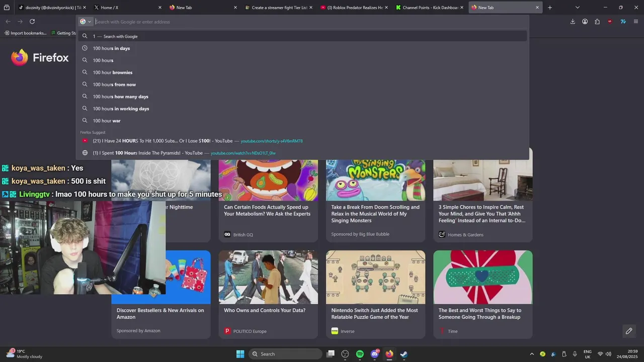
Task: Open the Firefox View icon
Action: (x=7, y=8)
